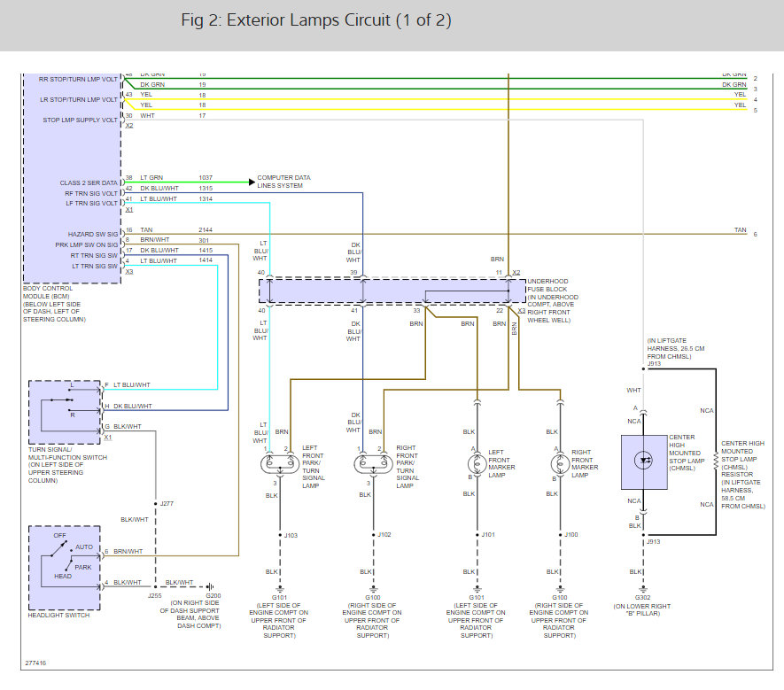Click the left front marker lamp symbol
784x690 pixels.
477,464
